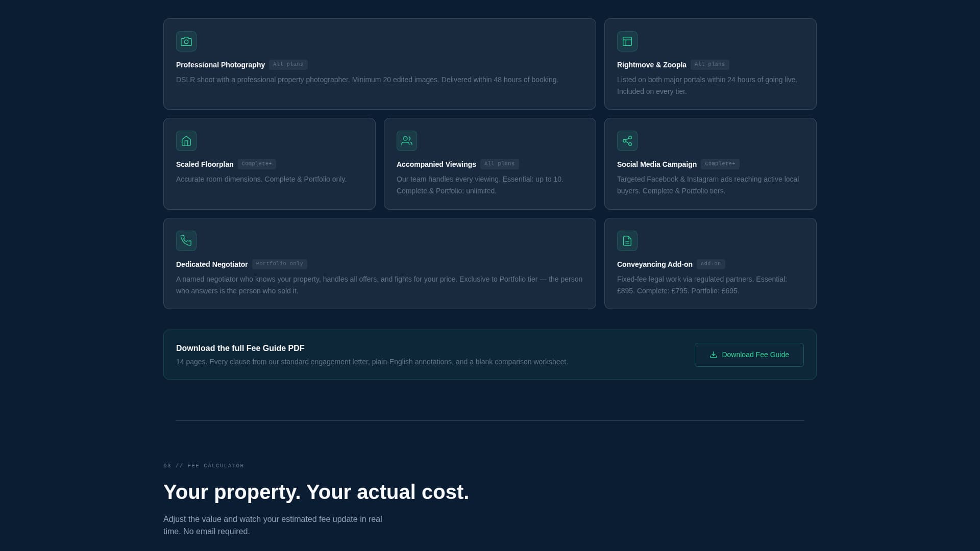Click the Accompanied Viewings heading
The image size is (980, 551).
pos(436,164)
